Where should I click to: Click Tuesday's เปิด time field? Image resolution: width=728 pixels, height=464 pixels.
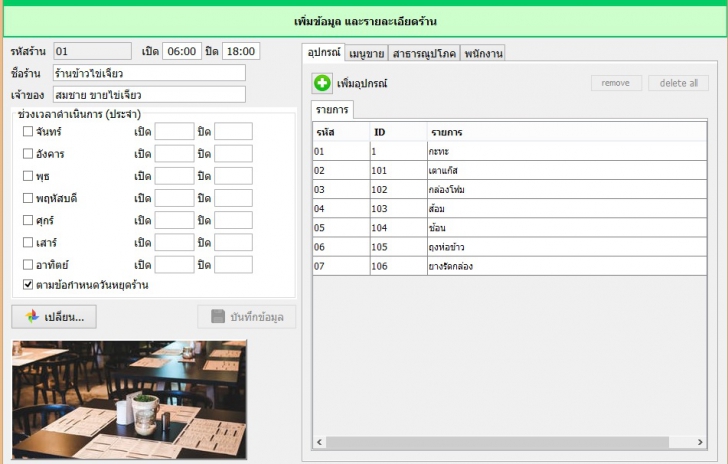point(174,154)
